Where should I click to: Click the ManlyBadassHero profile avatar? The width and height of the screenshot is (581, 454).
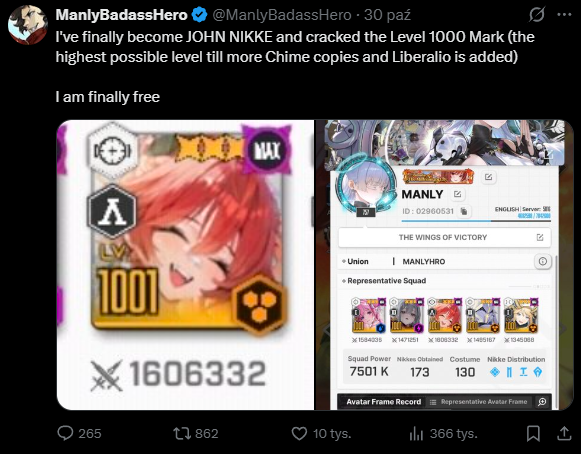click(x=27, y=25)
